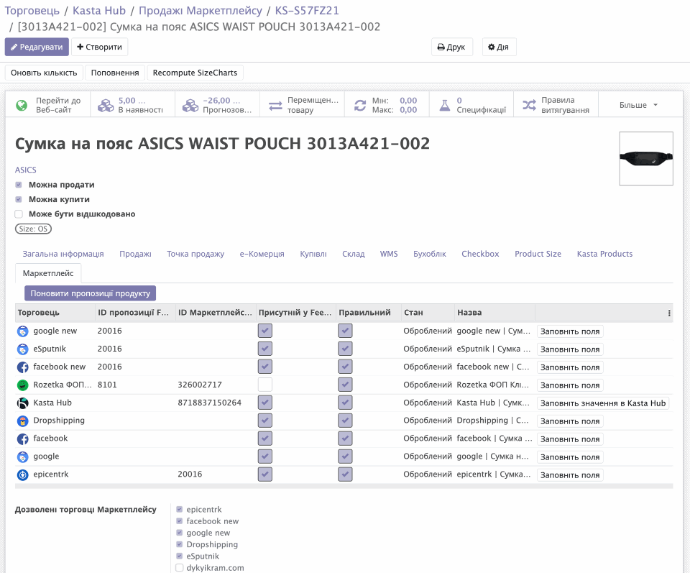Click the 8718837150264 marketplace ID cell

209,403
